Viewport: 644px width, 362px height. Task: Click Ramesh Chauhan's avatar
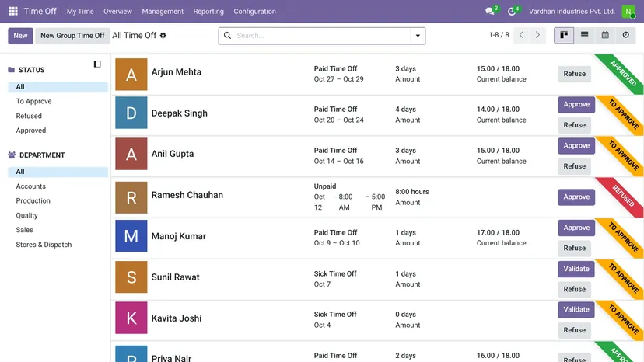pyautogui.click(x=131, y=197)
